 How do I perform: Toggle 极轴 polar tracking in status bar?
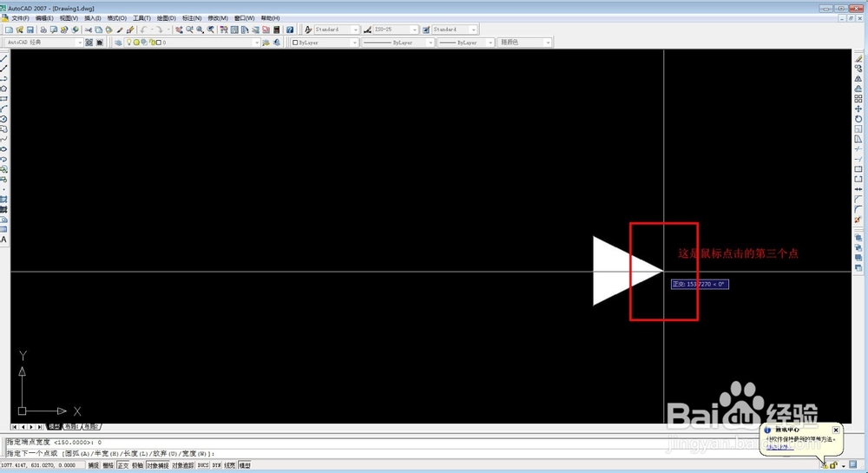(x=137, y=465)
